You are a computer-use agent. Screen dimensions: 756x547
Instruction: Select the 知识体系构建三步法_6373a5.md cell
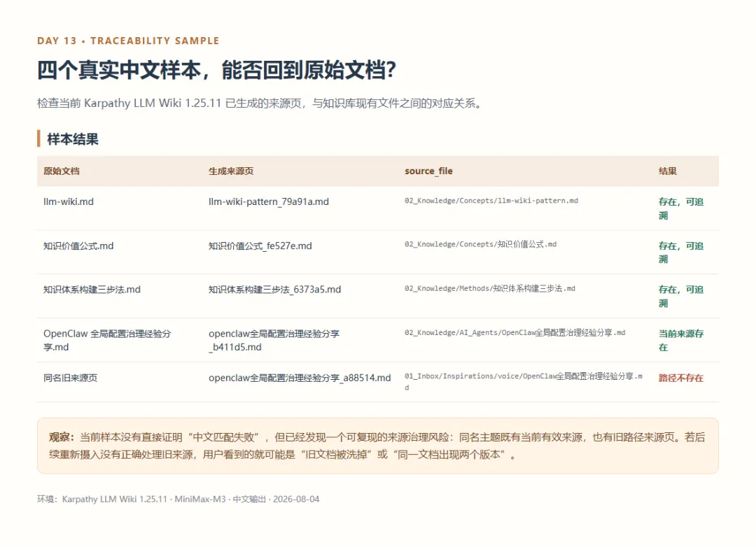pyautogui.click(x=275, y=290)
